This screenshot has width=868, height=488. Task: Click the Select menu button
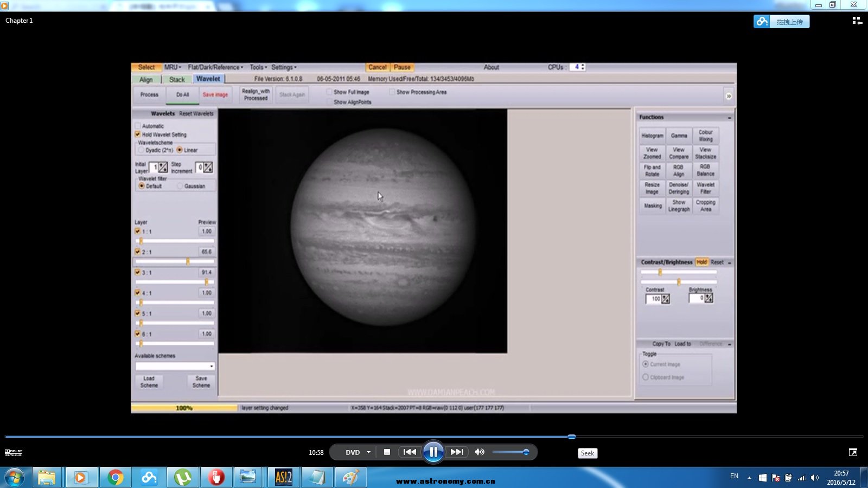pos(146,67)
